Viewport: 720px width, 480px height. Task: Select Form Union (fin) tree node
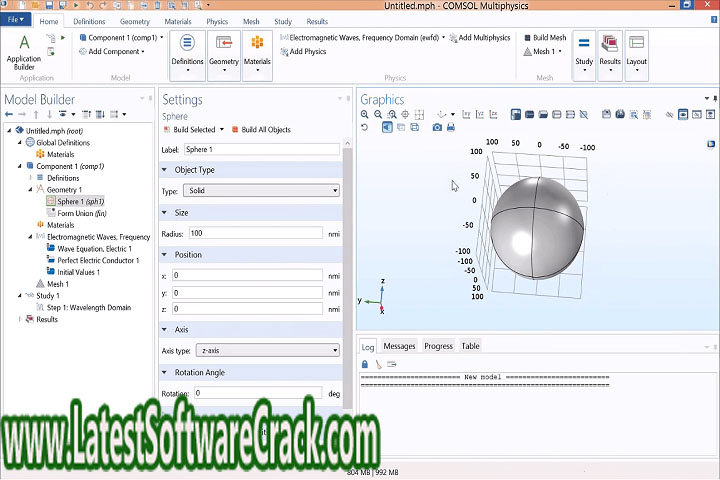77,213
